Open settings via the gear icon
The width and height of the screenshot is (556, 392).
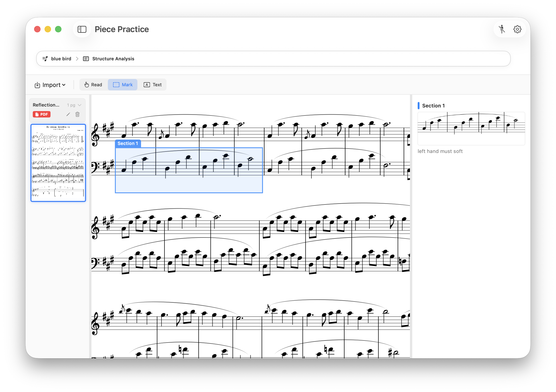tap(517, 29)
